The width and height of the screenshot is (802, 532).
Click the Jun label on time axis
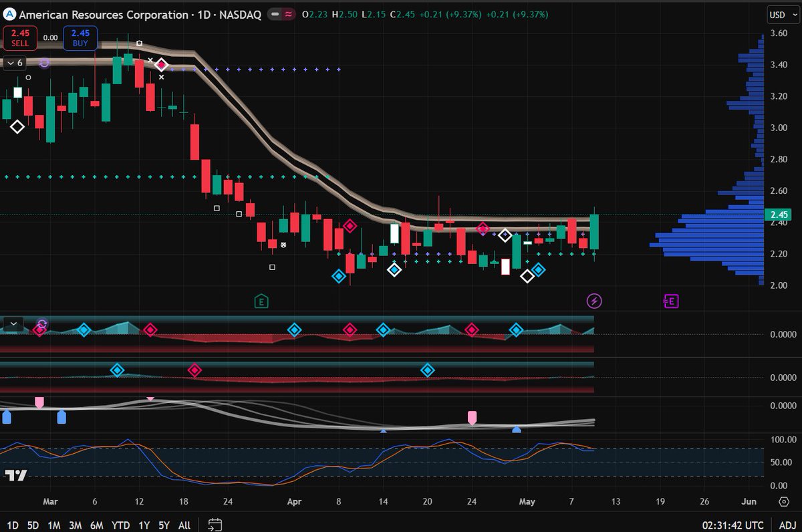[749, 501]
